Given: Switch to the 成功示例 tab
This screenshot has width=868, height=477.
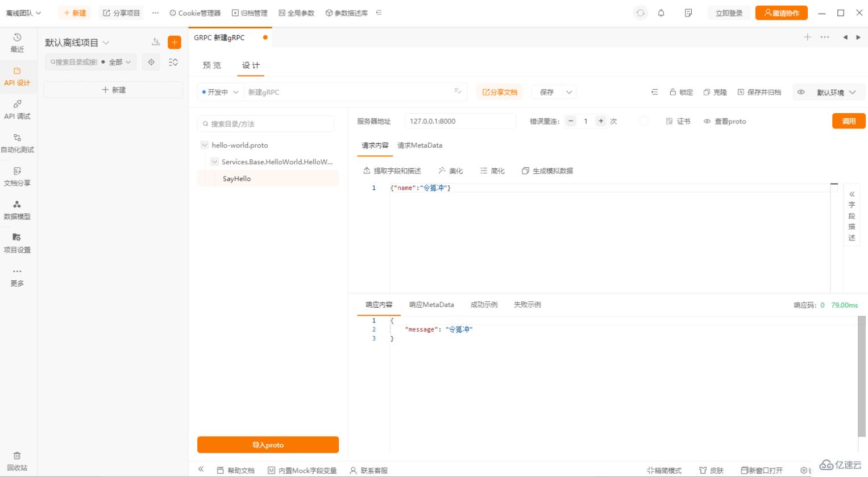Looking at the screenshot, I should (x=484, y=305).
